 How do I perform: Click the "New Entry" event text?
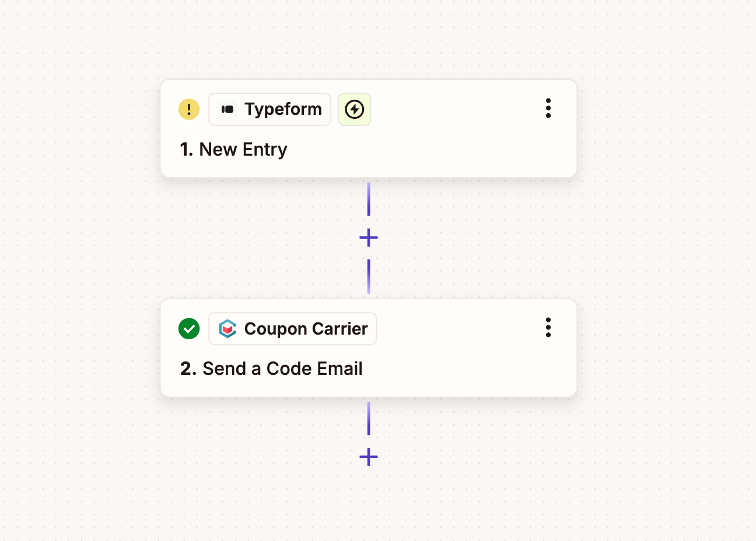point(243,150)
